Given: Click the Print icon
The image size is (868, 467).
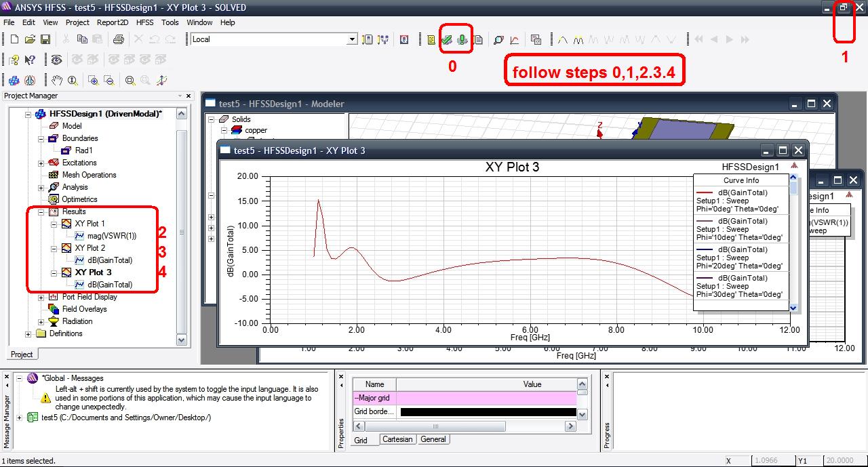Looking at the screenshot, I should 119,39.
